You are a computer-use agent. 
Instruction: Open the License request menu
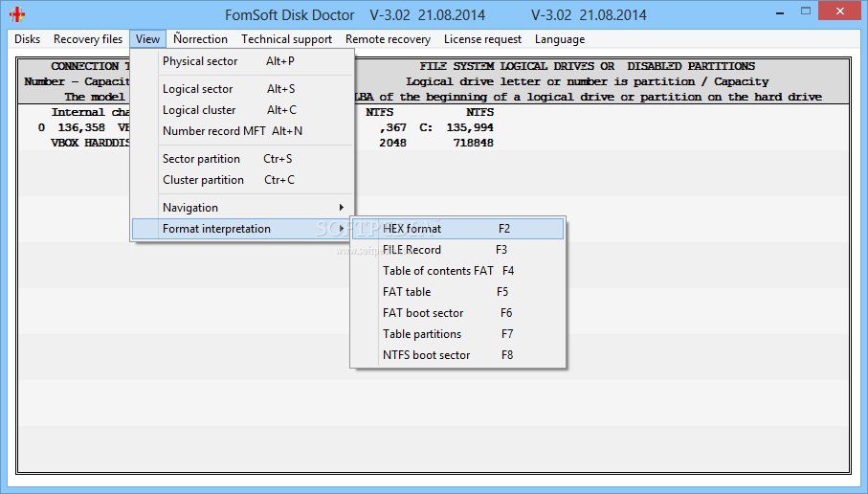click(x=482, y=39)
